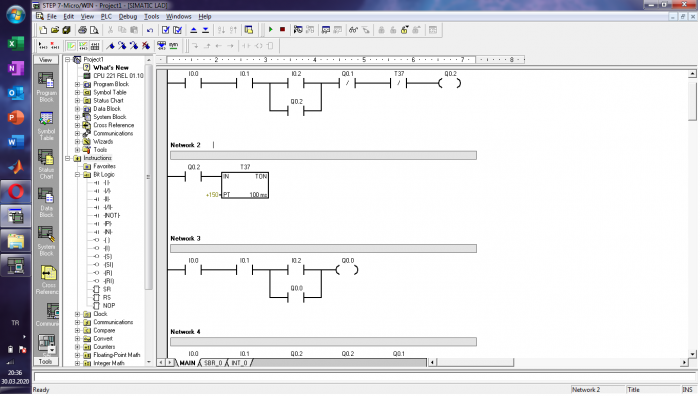This screenshot has width=700, height=396.
Task: Click the RUN (green play) toolbar icon
Action: (x=271, y=30)
